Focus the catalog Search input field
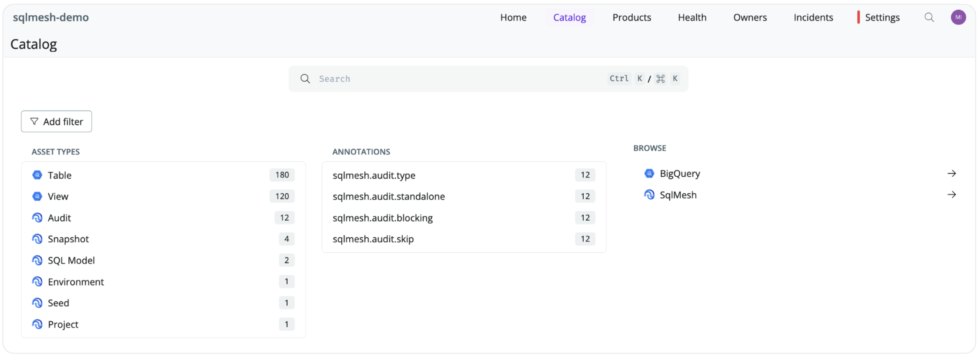980x360 pixels. click(x=457, y=79)
